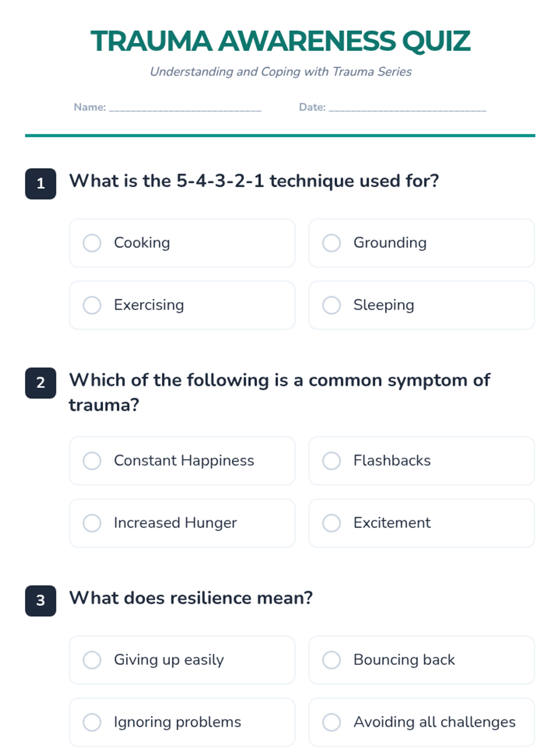Select the Sleeping radio button
560x747 pixels.
coord(331,305)
